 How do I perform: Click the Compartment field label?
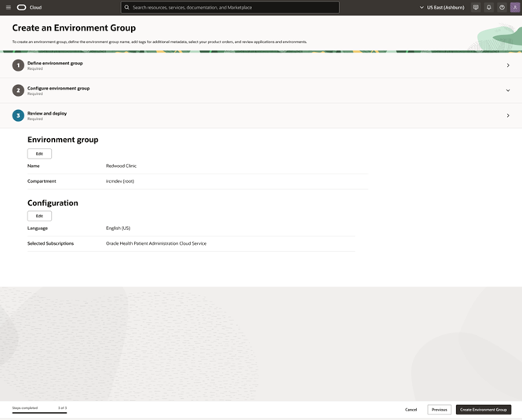tap(42, 181)
